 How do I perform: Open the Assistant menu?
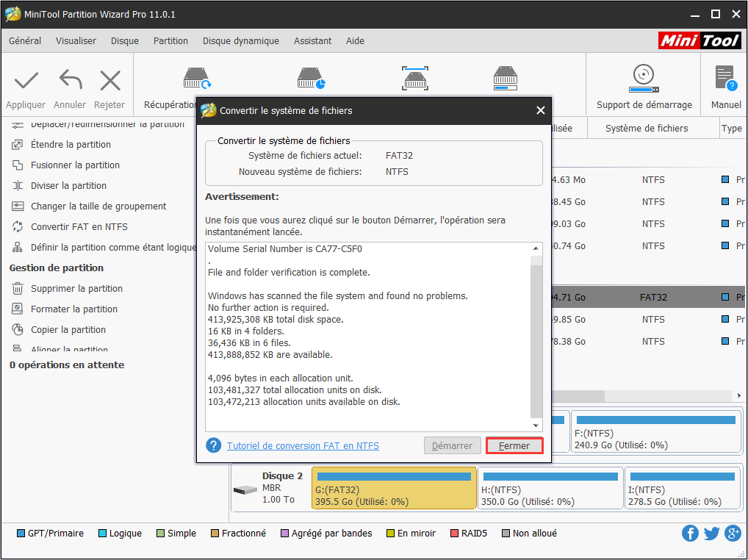[x=312, y=41]
